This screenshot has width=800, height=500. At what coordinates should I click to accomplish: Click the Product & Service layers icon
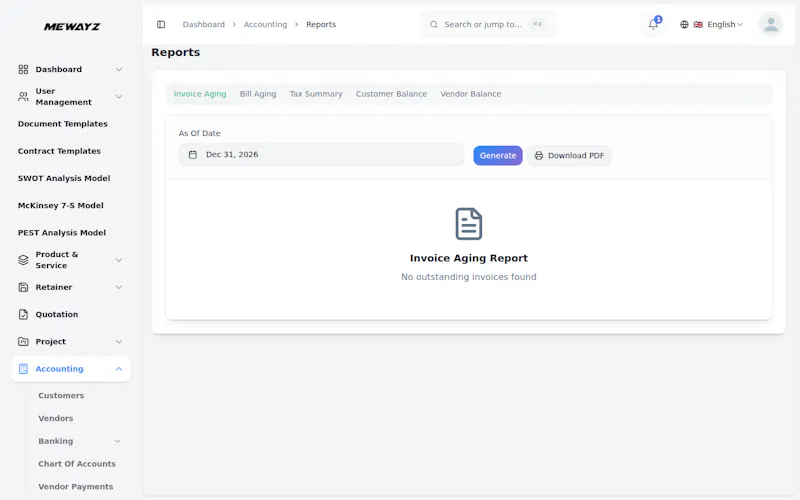click(23, 260)
